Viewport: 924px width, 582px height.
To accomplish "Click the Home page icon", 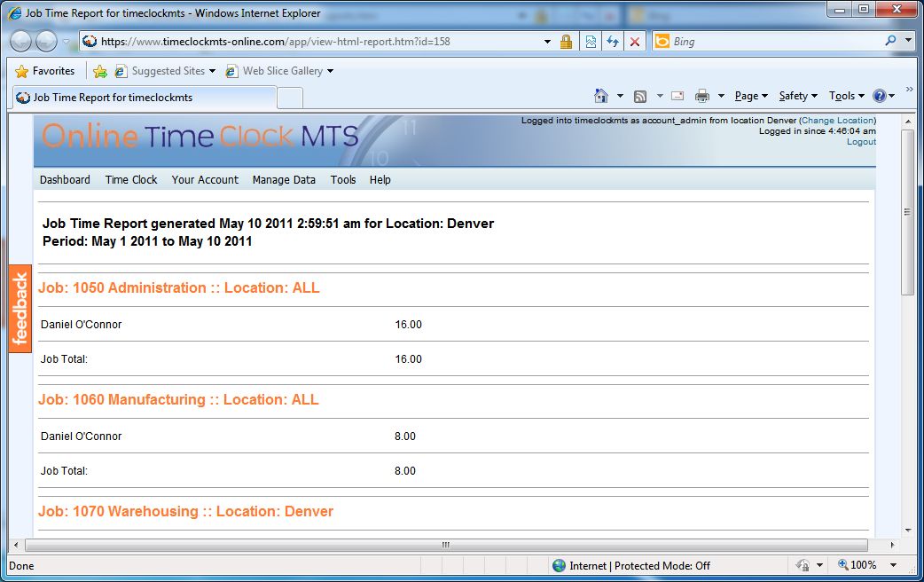I will point(601,96).
